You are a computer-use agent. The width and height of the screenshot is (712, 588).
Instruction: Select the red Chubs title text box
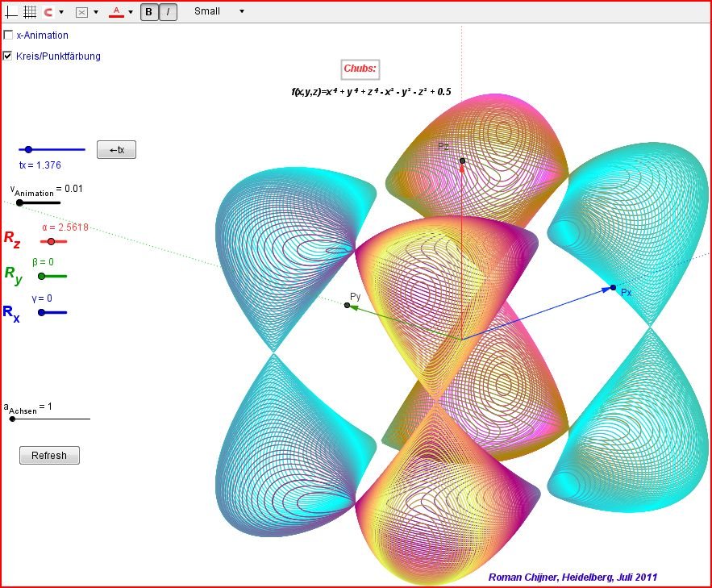coord(360,69)
